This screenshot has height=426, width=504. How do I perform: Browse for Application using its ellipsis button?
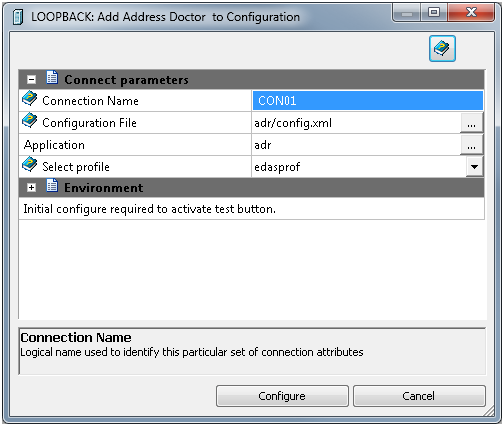pyautogui.click(x=471, y=145)
